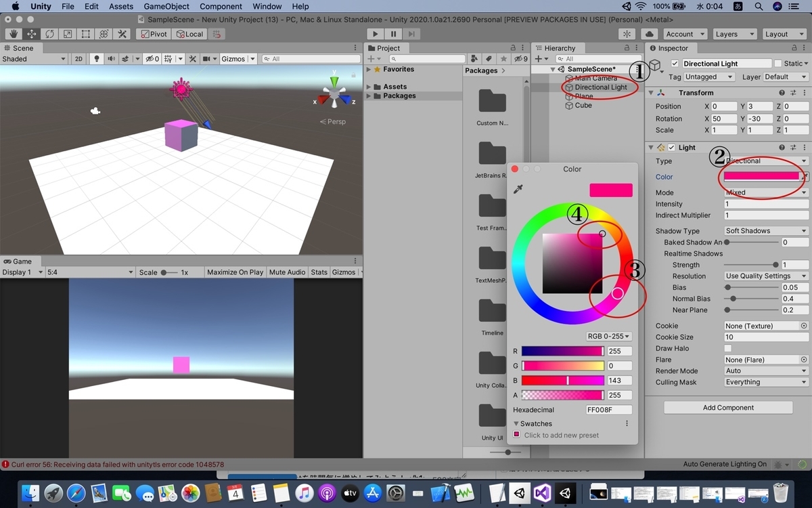This screenshot has height=508, width=812.
Task: Expand Favorites in Project panel
Action: [x=369, y=70]
